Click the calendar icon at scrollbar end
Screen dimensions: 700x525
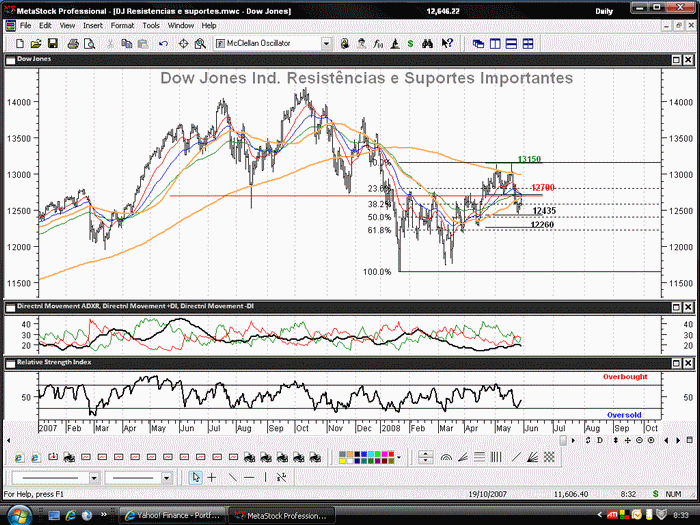[689, 440]
